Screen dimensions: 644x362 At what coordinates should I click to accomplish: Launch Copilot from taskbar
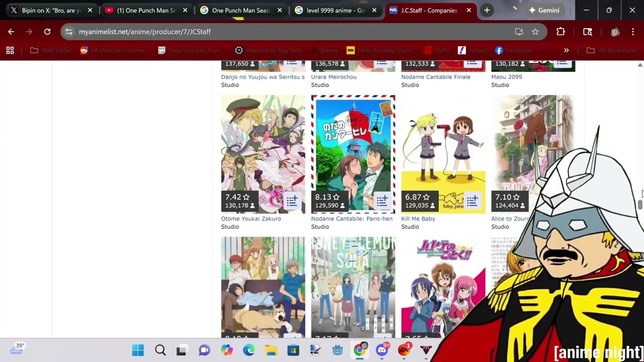pos(227,350)
